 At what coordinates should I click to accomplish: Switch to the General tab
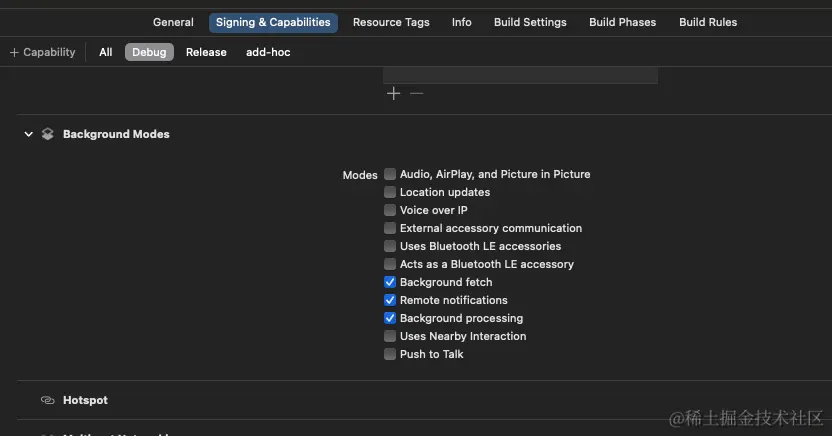click(x=173, y=22)
